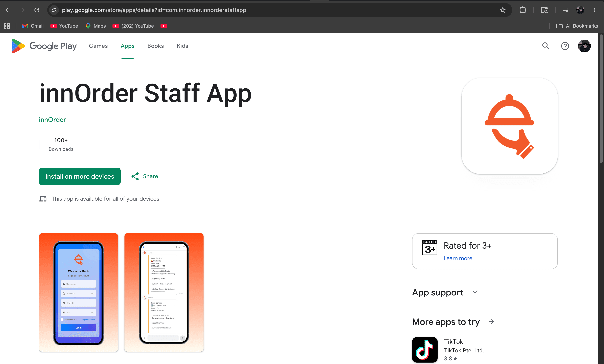Reload the current page
The height and width of the screenshot is (364, 604).
pyautogui.click(x=37, y=10)
